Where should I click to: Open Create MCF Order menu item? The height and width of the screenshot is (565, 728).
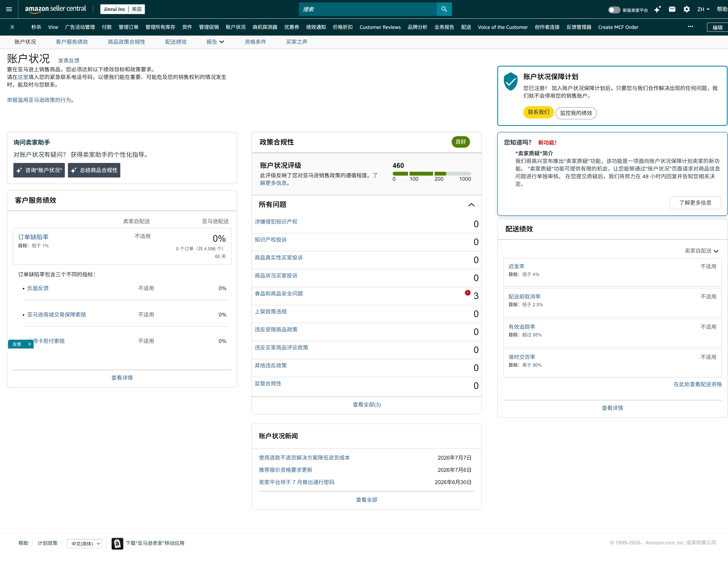click(618, 27)
